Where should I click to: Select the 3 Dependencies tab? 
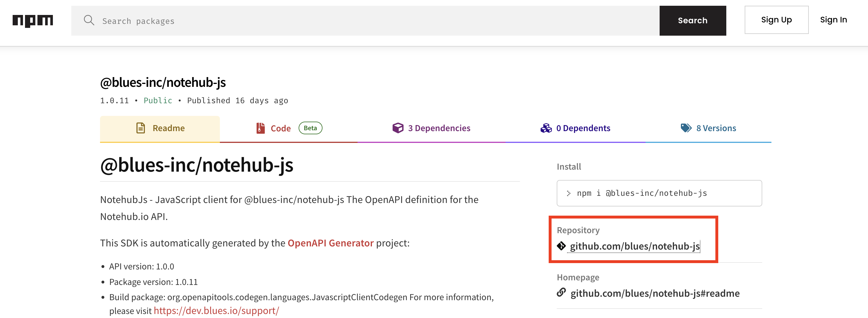(439, 128)
